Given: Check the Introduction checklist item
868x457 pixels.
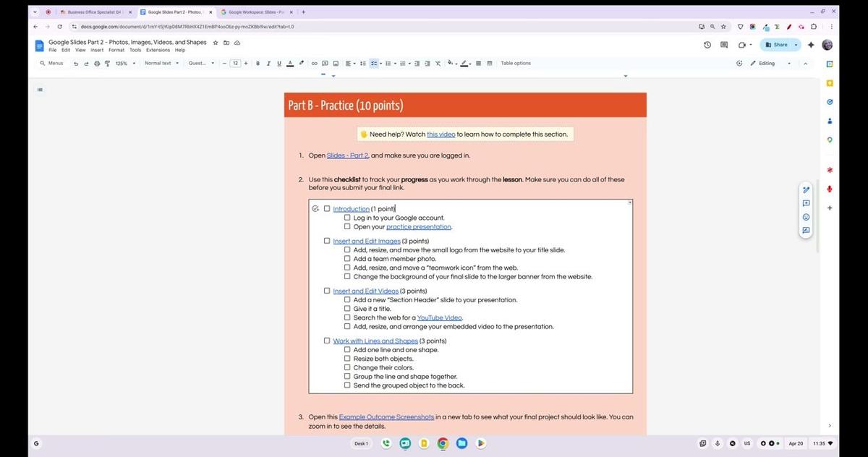Looking at the screenshot, I should pyautogui.click(x=326, y=208).
